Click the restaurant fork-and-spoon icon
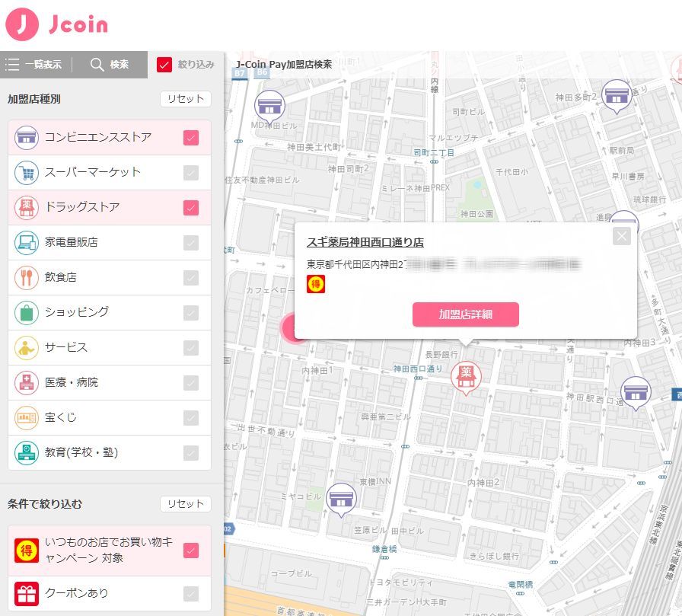 (x=27, y=278)
